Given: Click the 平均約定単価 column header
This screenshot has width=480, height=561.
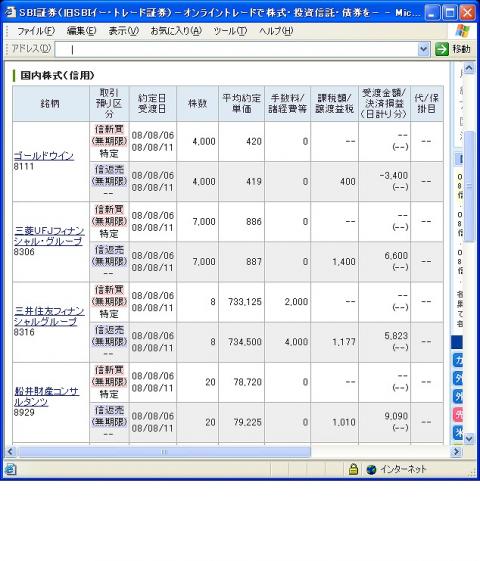Looking at the screenshot, I should click(241, 104).
